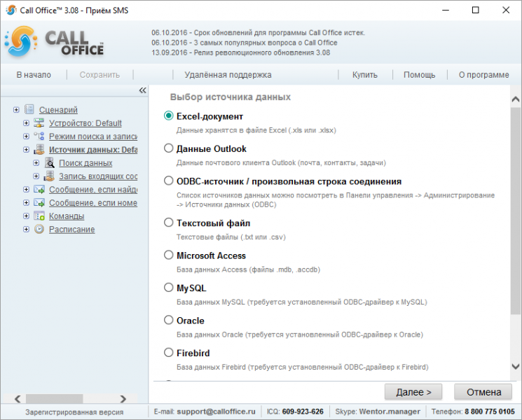Open the Расписание tree link
The width and height of the screenshot is (522, 420).
[72, 230]
